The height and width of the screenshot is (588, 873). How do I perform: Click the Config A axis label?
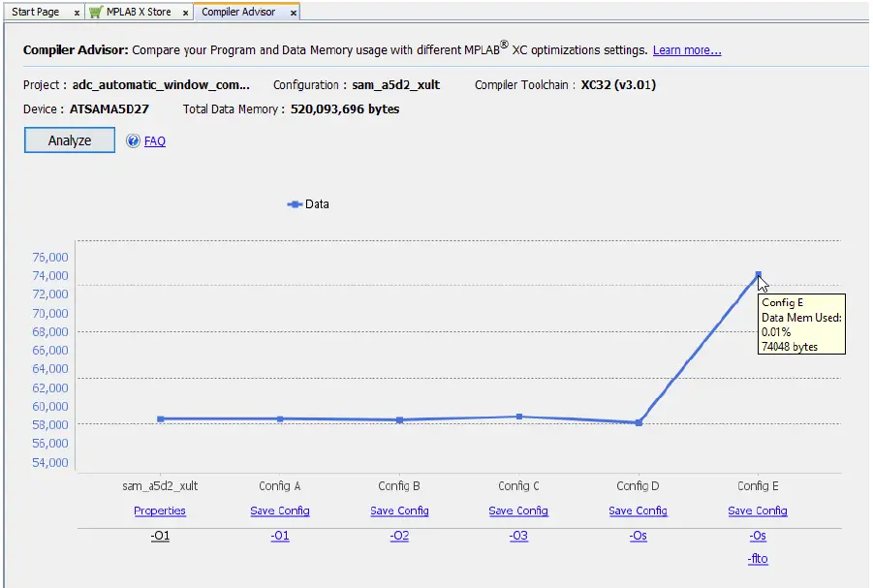pyautogui.click(x=279, y=486)
